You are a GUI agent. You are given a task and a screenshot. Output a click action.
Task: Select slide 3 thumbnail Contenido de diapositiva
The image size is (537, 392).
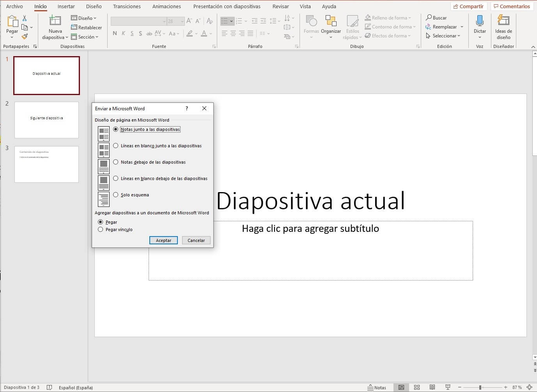coord(46,164)
